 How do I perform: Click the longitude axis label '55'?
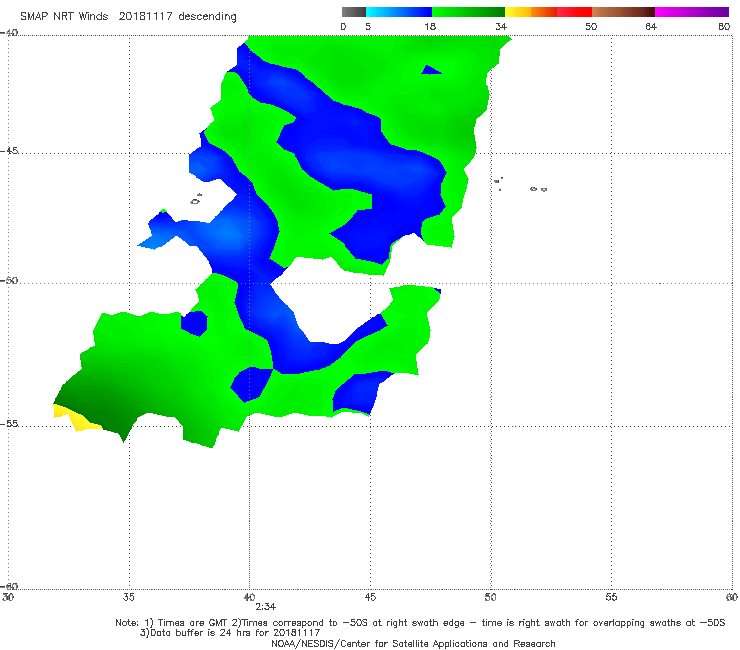611,597
